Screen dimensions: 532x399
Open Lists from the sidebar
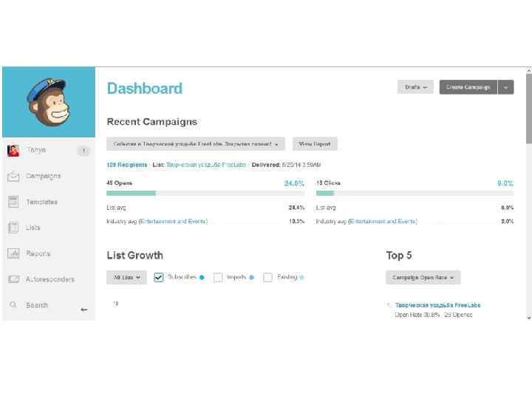pyautogui.click(x=33, y=228)
